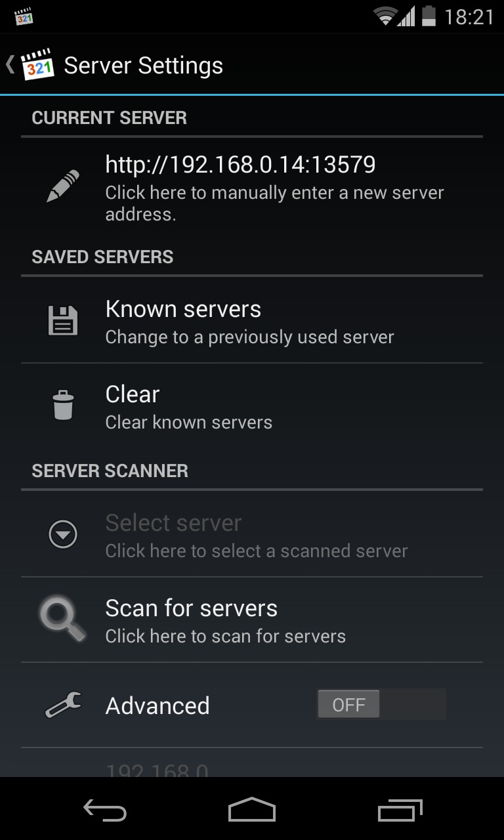Screen dimensions: 504x840
Task: Tap the Server Settings title
Action: [144, 66]
